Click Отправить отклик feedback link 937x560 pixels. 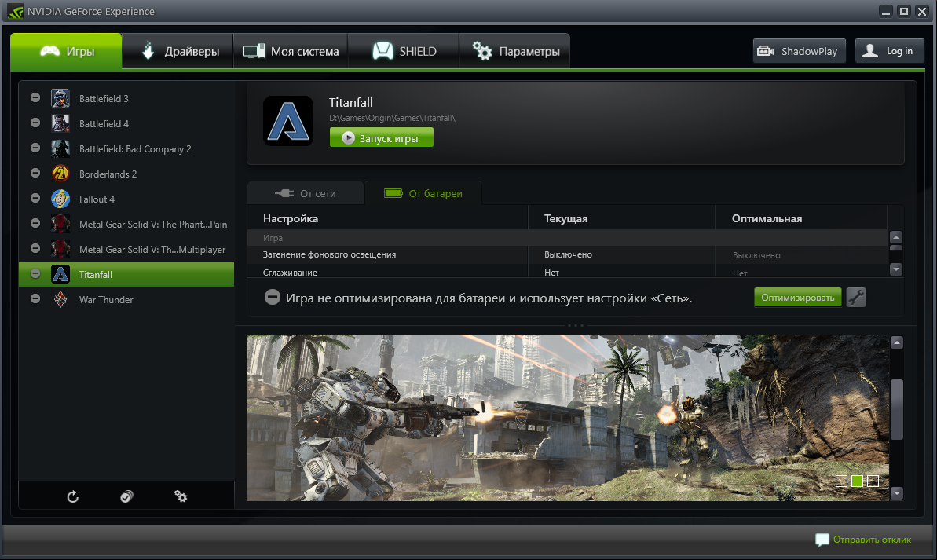click(863, 540)
